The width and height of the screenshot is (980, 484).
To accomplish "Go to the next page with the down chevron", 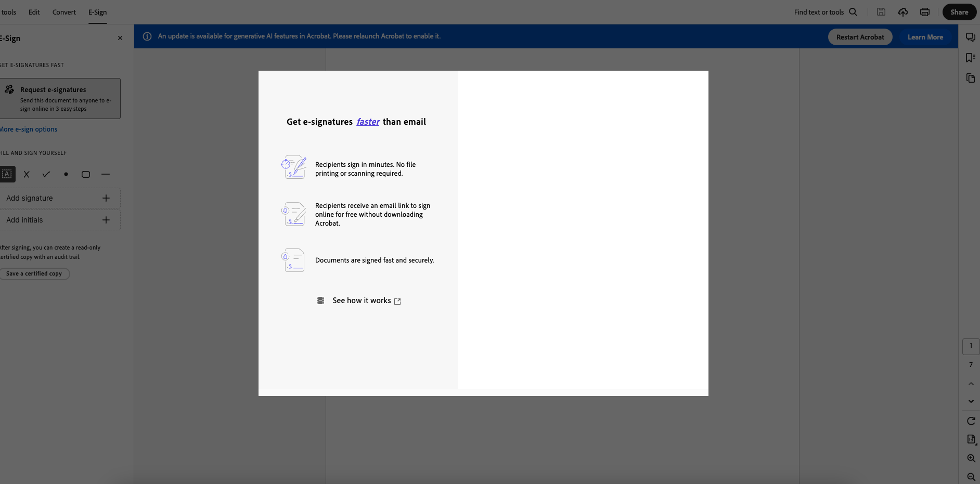I will (x=970, y=401).
